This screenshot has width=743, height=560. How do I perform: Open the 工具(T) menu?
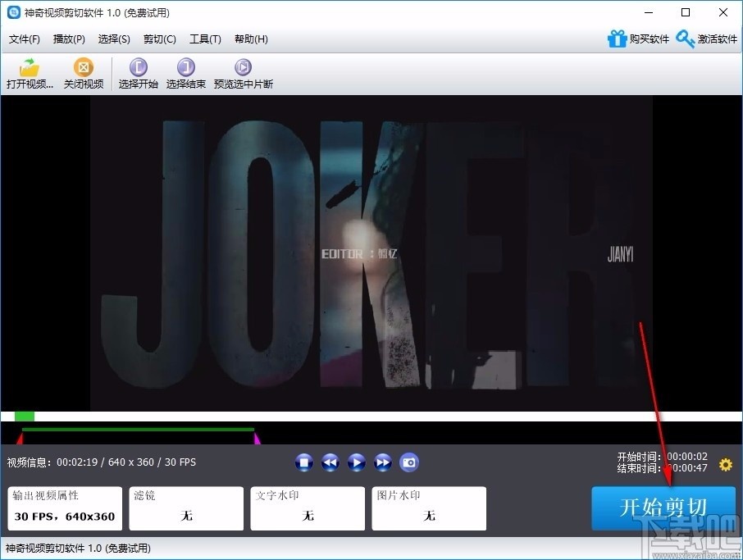click(x=205, y=39)
